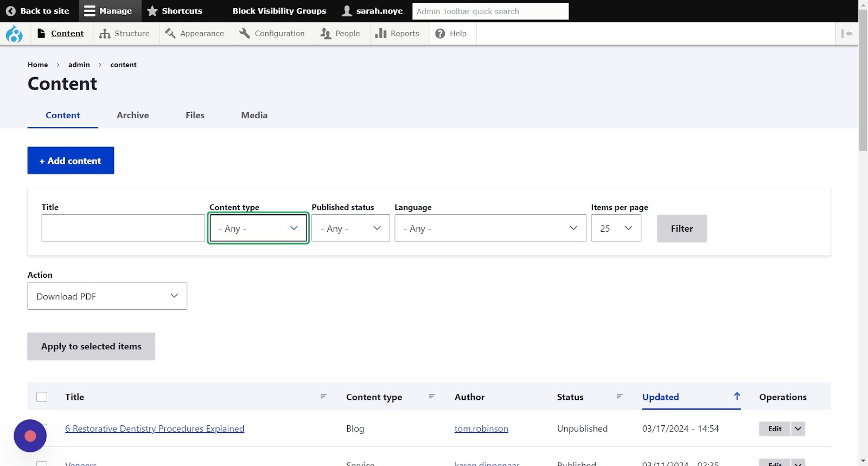Open author tom.robinson profile link
Image resolution: width=868 pixels, height=466 pixels.
pos(481,429)
